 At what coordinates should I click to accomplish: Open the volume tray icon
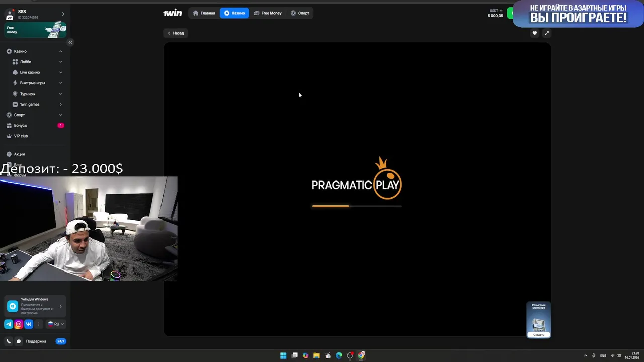619,356
